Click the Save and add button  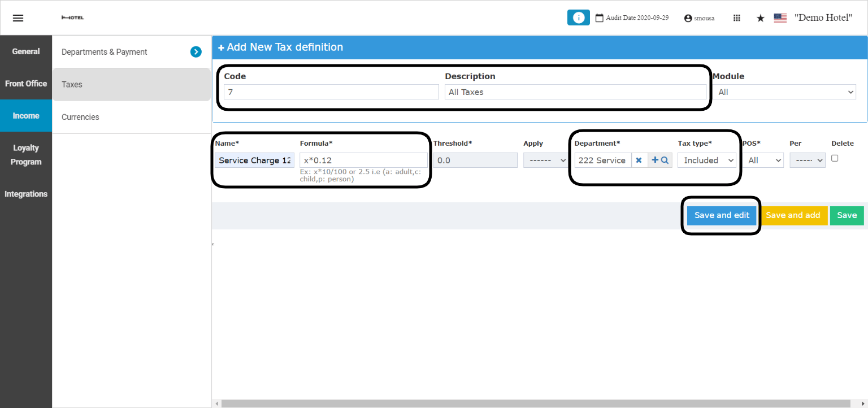tap(793, 215)
